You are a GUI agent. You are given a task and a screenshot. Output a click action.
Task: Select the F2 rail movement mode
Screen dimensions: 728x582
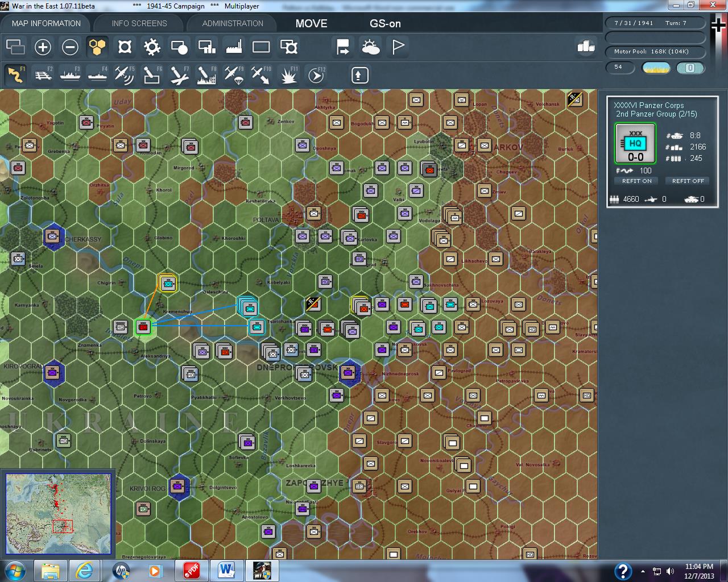click(x=43, y=75)
